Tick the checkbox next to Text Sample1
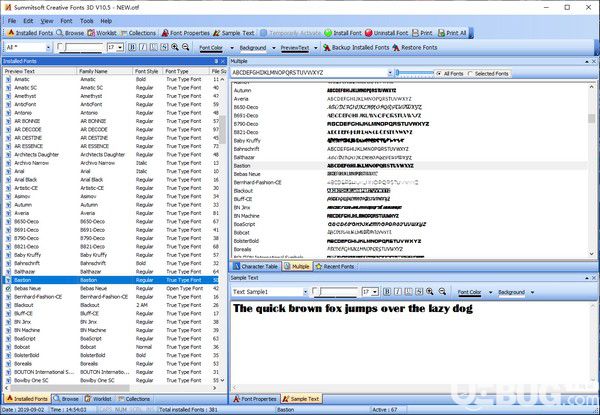 (315, 291)
